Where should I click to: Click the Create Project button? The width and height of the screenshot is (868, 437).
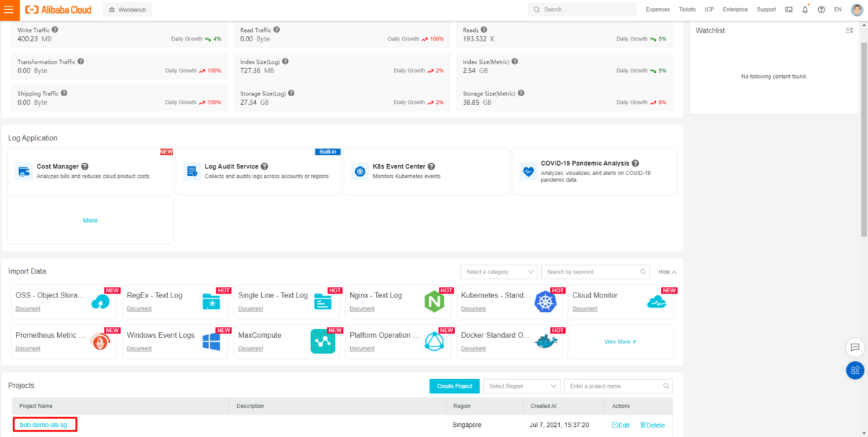454,386
